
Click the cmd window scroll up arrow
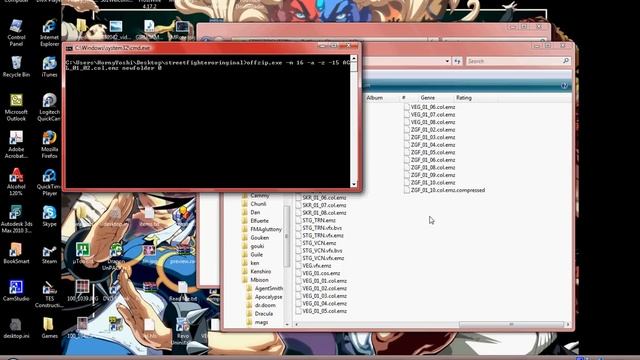click(x=354, y=58)
